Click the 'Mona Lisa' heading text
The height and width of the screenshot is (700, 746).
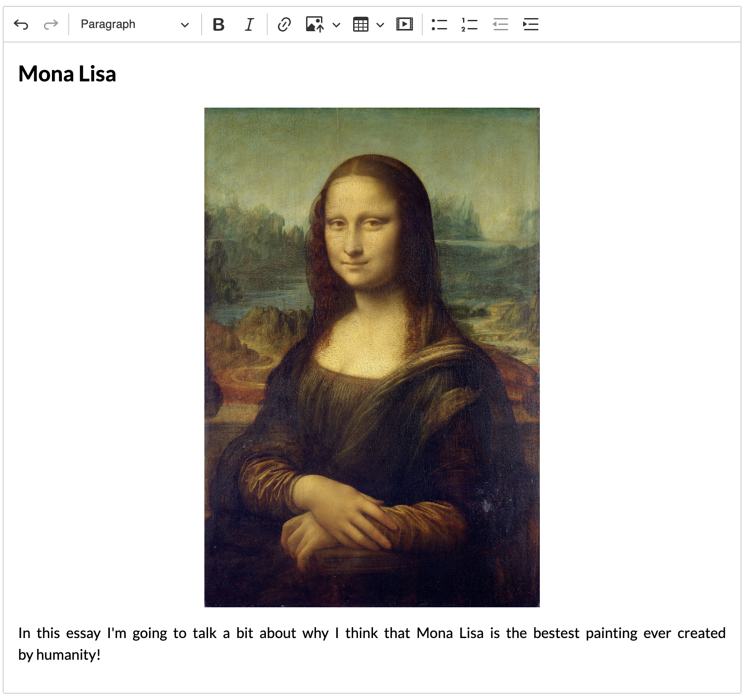point(67,74)
